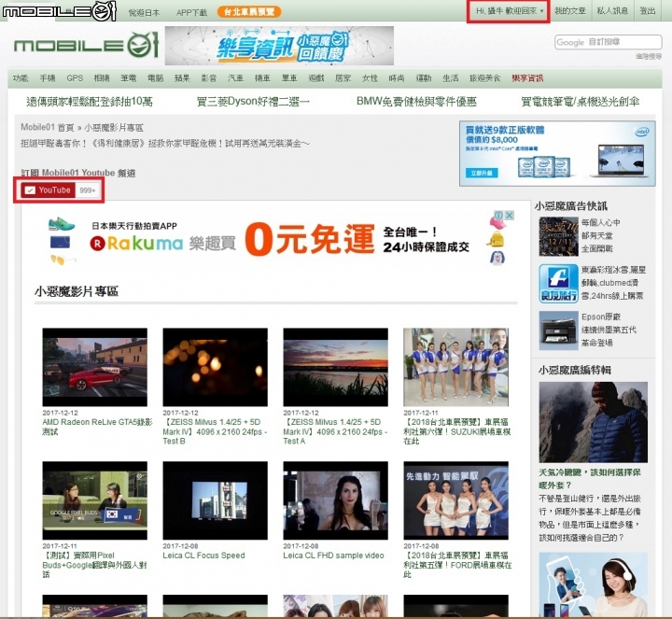Open 得利健康居 甲醛 announcement link
The image size is (672, 619).
pyautogui.click(x=165, y=143)
